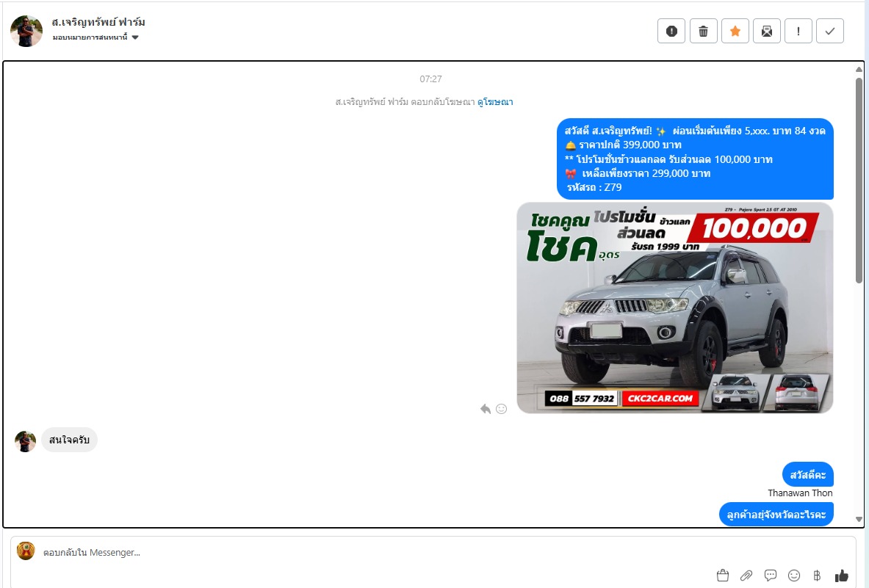
Task: Delete conversation using the trash icon
Action: point(703,31)
